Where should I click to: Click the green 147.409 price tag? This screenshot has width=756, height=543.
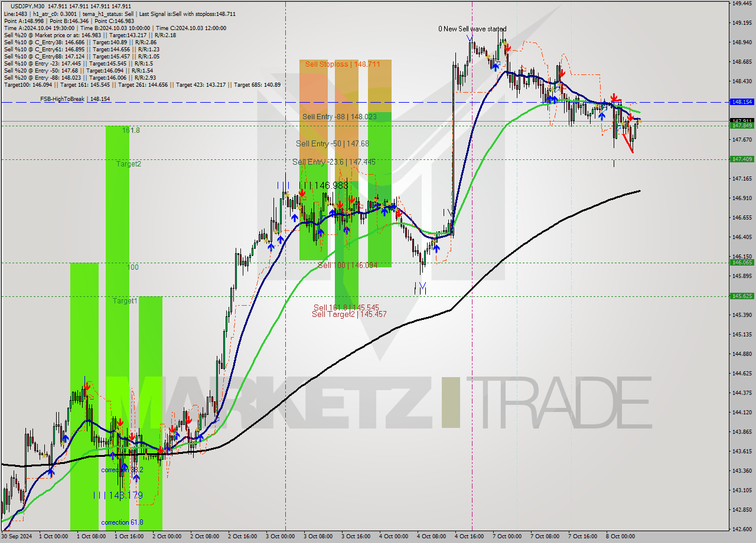click(742, 159)
